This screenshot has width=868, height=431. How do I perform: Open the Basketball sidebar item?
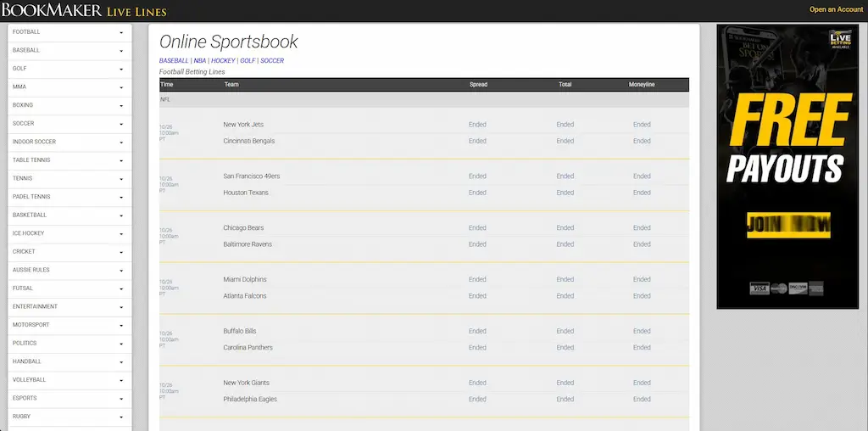click(70, 215)
